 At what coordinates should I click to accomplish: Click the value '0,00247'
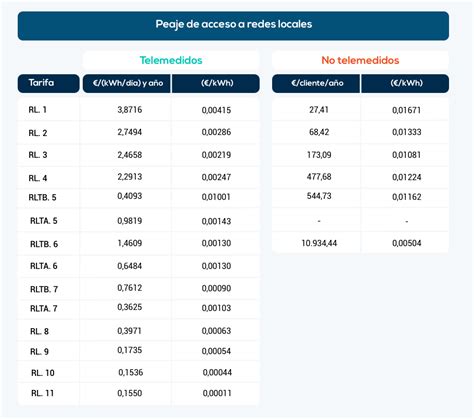216,177
